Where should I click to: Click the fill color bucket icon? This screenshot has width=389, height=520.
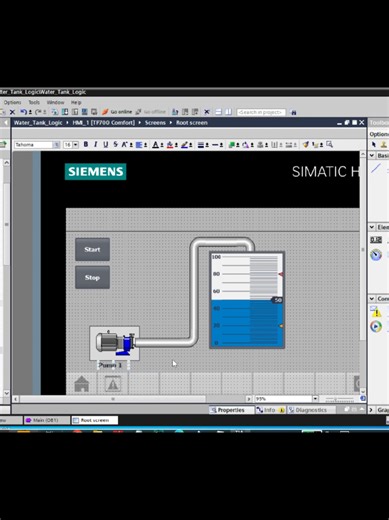(x=170, y=145)
